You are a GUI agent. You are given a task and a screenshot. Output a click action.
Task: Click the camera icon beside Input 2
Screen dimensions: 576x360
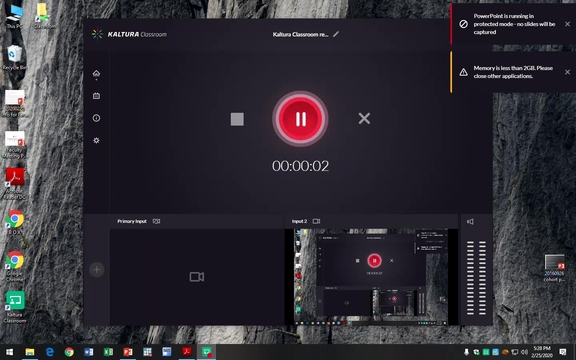click(x=316, y=221)
